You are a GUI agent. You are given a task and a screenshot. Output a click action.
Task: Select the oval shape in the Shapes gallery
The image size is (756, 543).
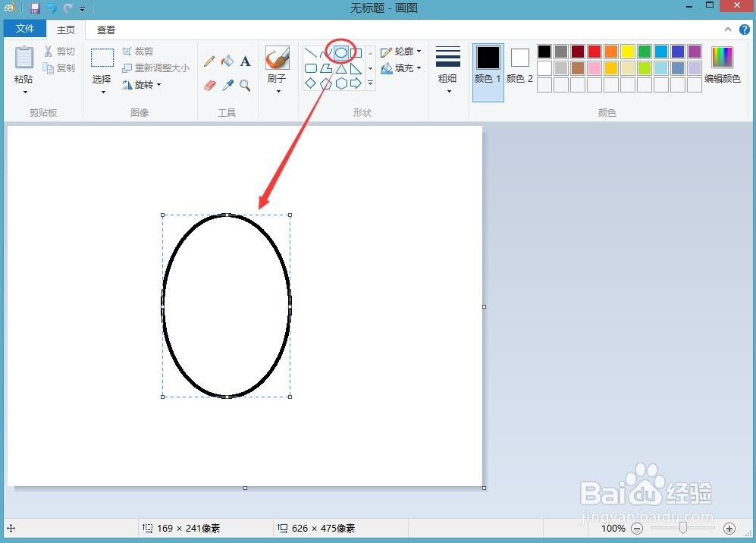pos(341,52)
